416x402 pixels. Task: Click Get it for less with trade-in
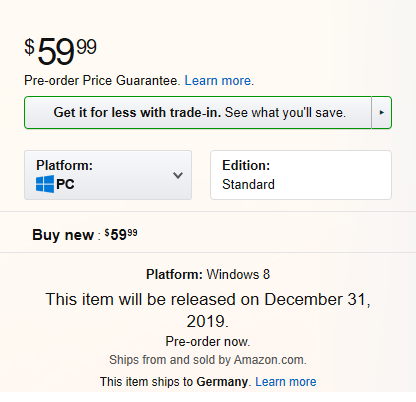coord(137,113)
